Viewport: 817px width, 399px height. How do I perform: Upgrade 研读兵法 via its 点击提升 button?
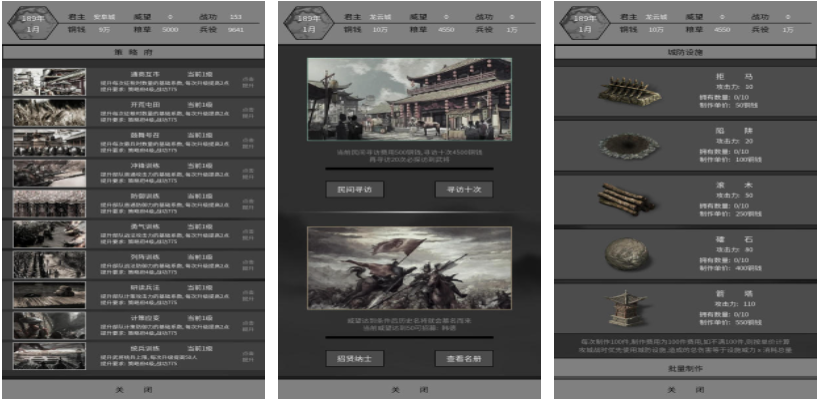(x=248, y=296)
